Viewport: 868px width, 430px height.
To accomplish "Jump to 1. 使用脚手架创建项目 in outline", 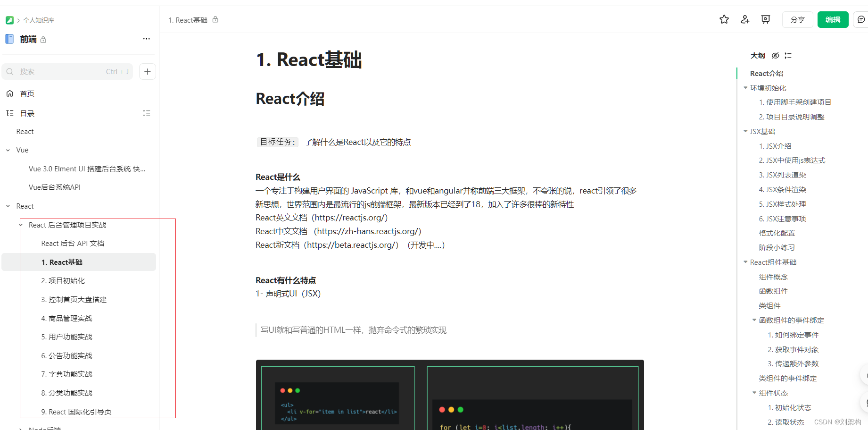I will tap(795, 102).
